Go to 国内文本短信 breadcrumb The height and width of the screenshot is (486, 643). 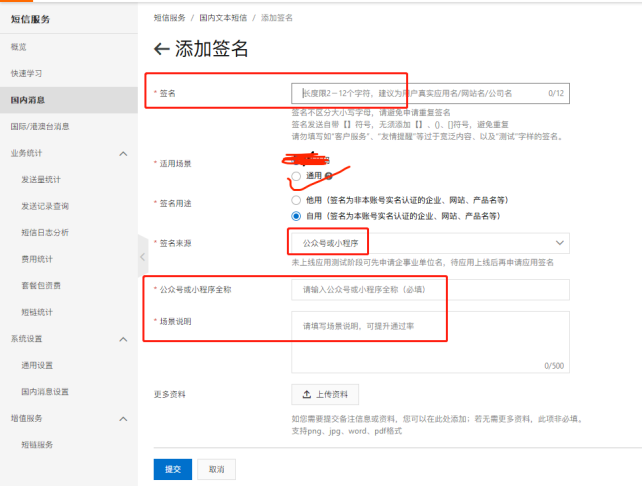coord(223,18)
